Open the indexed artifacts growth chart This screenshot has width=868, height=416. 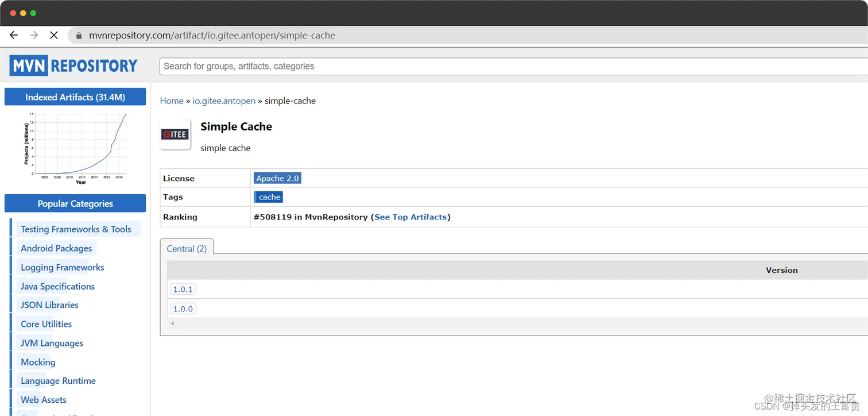coord(75,148)
